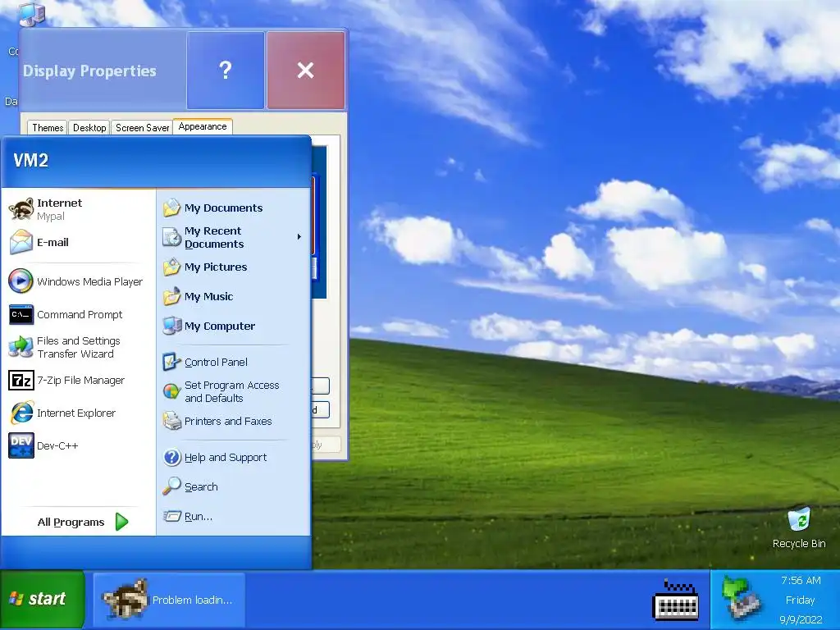Open Set Program Access and Defaults
The height and width of the screenshot is (630, 840).
point(233,391)
